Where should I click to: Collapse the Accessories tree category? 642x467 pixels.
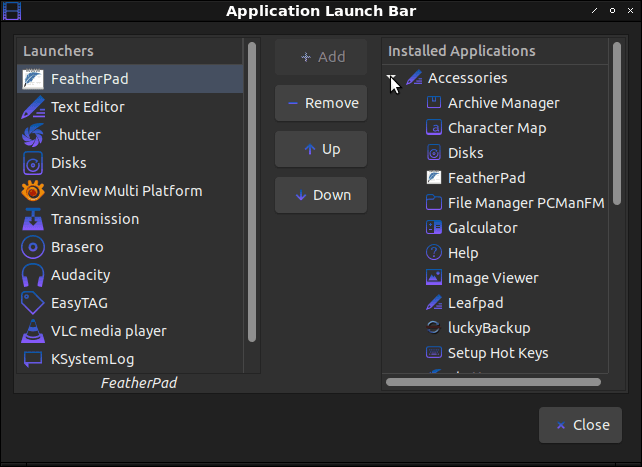(x=391, y=78)
